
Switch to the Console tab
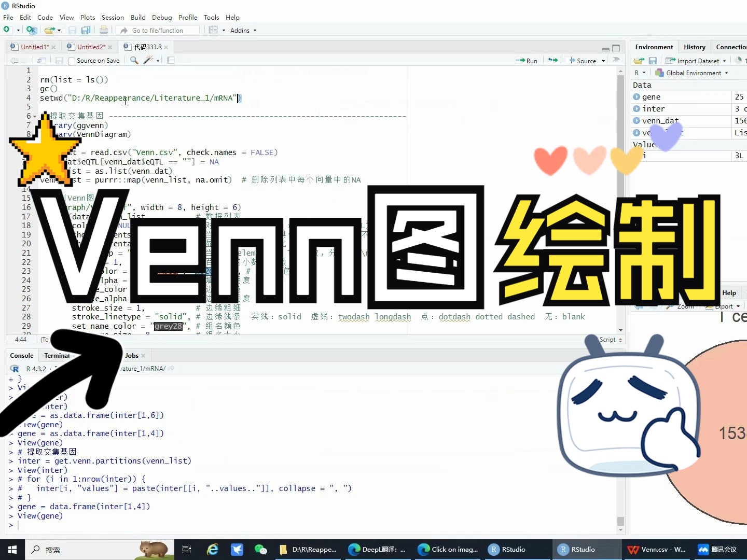pos(22,355)
